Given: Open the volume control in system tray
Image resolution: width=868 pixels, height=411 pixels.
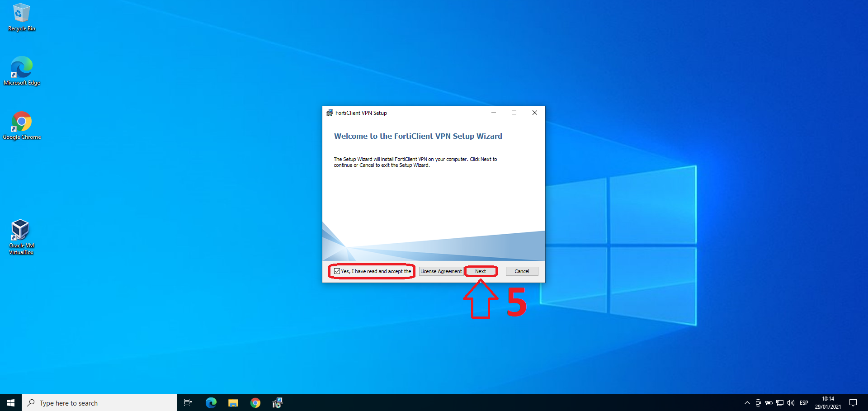Looking at the screenshot, I should [x=791, y=403].
